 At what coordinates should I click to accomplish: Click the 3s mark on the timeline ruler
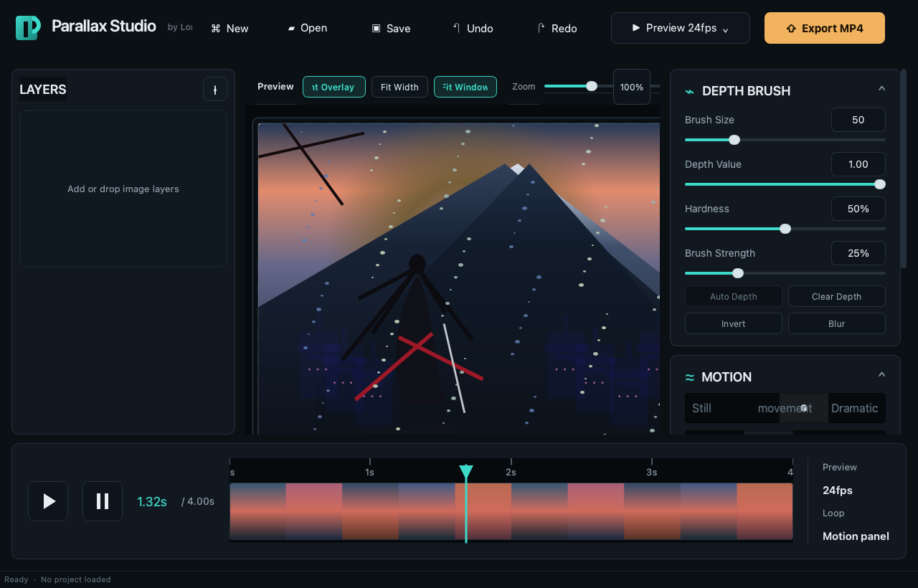pos(651,472)
